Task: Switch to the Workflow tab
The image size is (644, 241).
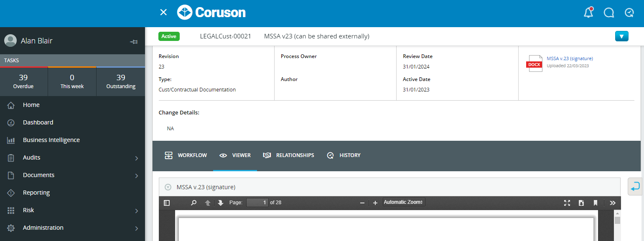Action: [186, 155]
